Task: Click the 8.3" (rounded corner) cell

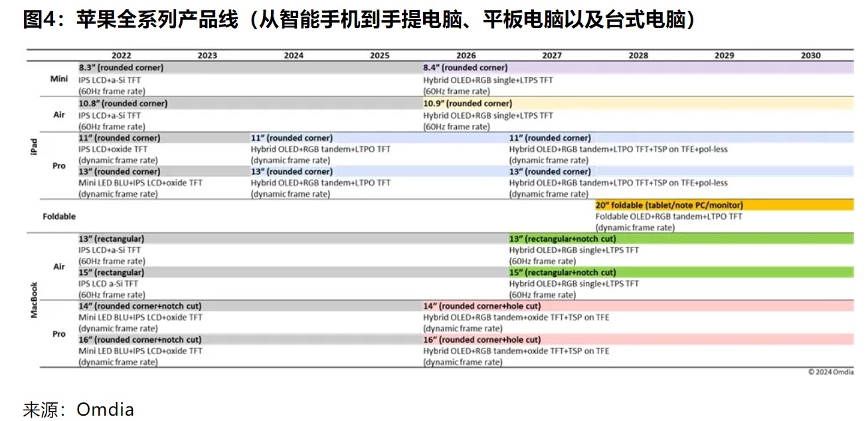Action: click(x=250, y=67)
